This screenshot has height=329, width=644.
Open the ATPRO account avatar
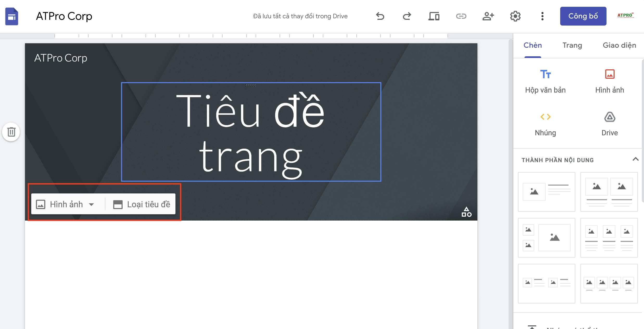coord(625,16)
